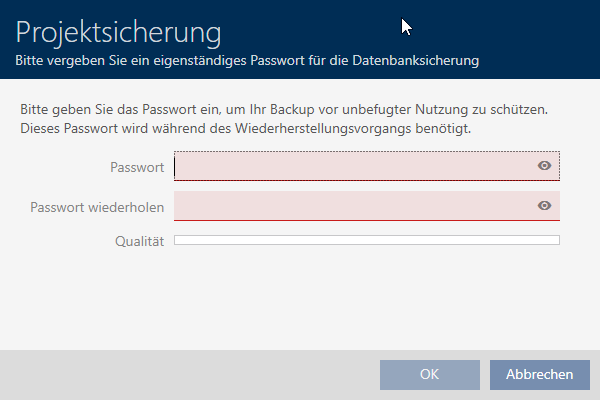Screen dimensions: 600x400
Task: Click the eye icon in first password row
Action: [544, 166]
